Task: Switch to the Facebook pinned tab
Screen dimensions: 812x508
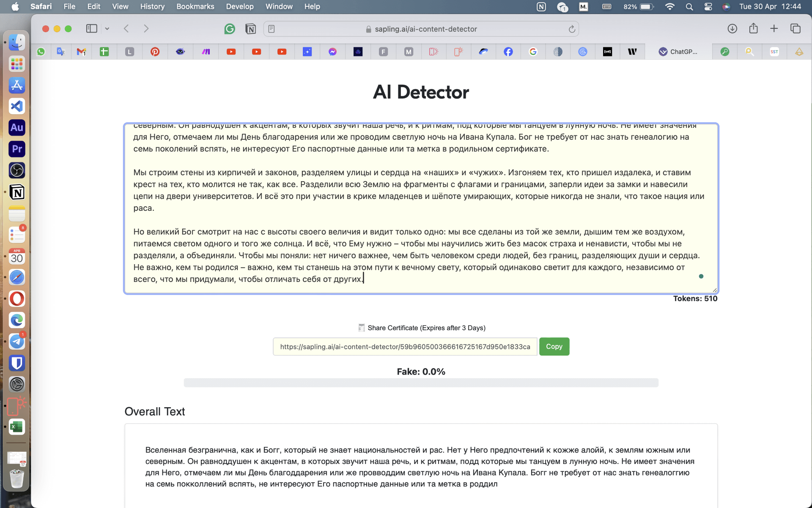Action: pyautogui.click(x=508, y=52)
